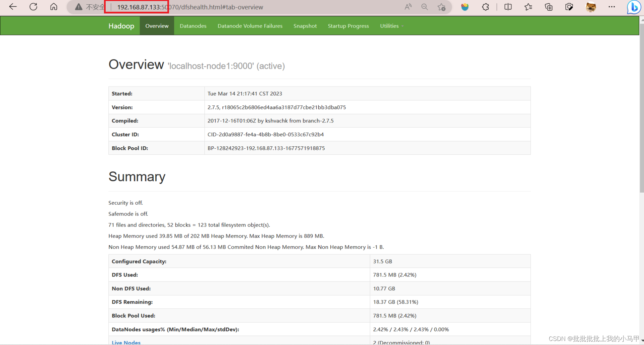Click the Heap Memory used line
644x345 pixels.
pyautogui.click(x=216, y=236)
